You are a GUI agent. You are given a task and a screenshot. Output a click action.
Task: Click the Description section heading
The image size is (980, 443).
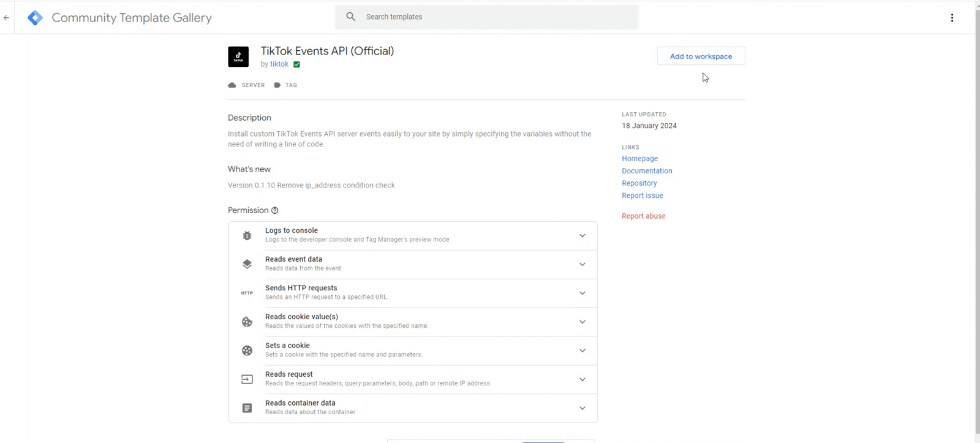pyautogui.click(x=249, y=118)
